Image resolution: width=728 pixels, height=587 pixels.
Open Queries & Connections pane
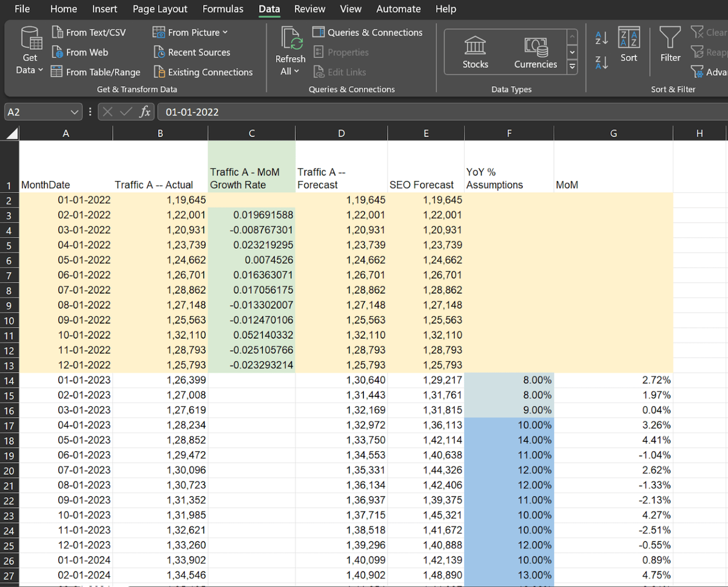click(368, 32)
